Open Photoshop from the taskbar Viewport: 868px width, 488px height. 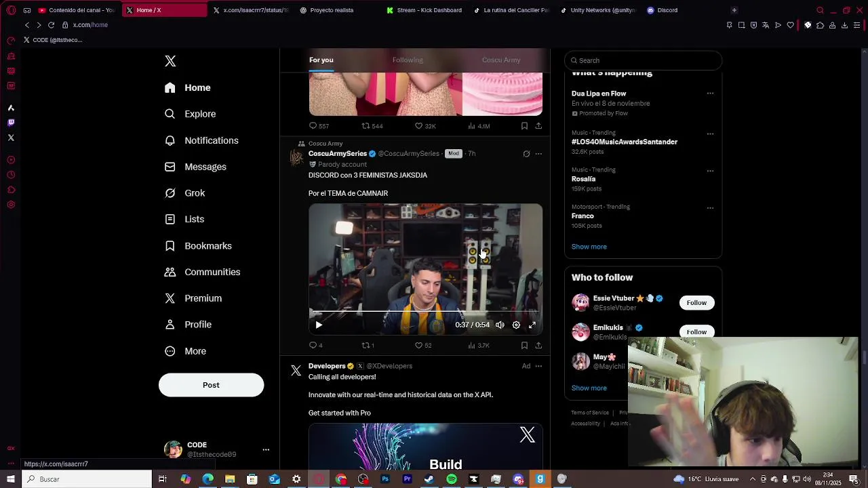click(385, 479)
